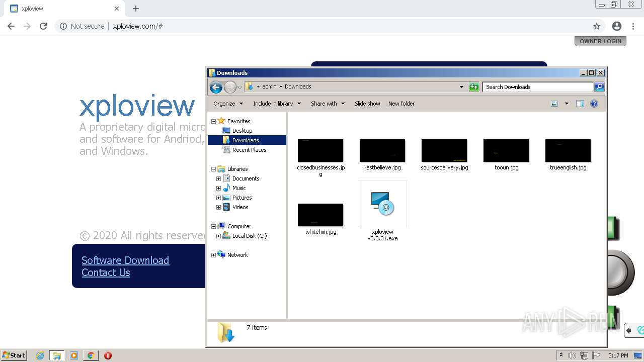Click the search magnifier in Downloads window
Screen dimensions: 644x362
click(x=599, y=87)
